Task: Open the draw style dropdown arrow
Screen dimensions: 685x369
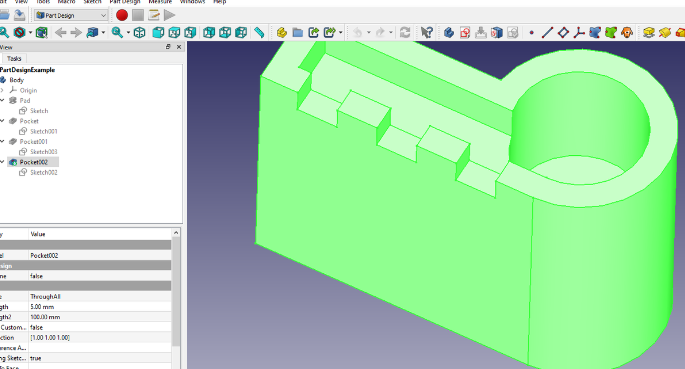Action: [x=30, y=32]
